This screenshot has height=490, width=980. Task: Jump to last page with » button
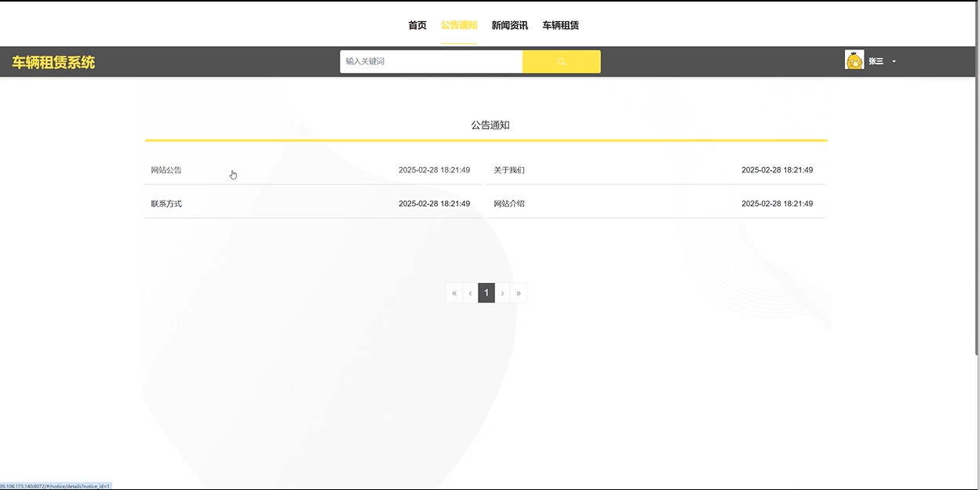coord(519,293)
